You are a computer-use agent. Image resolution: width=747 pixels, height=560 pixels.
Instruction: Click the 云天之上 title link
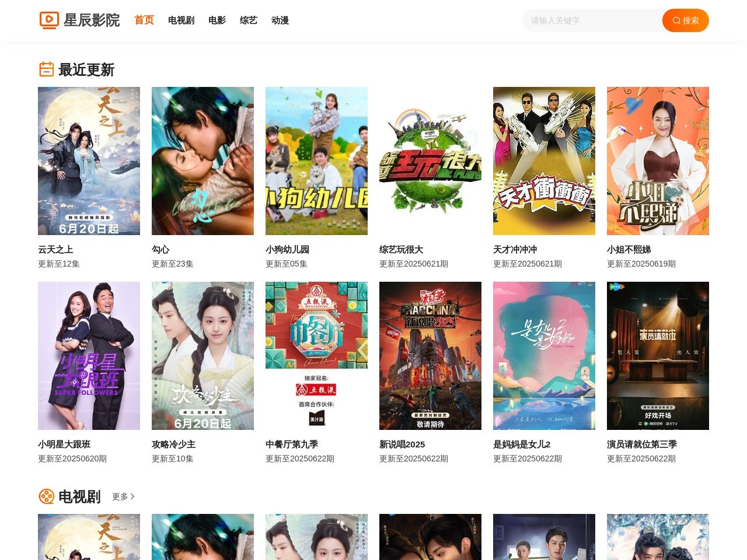(x=55, y=249)
